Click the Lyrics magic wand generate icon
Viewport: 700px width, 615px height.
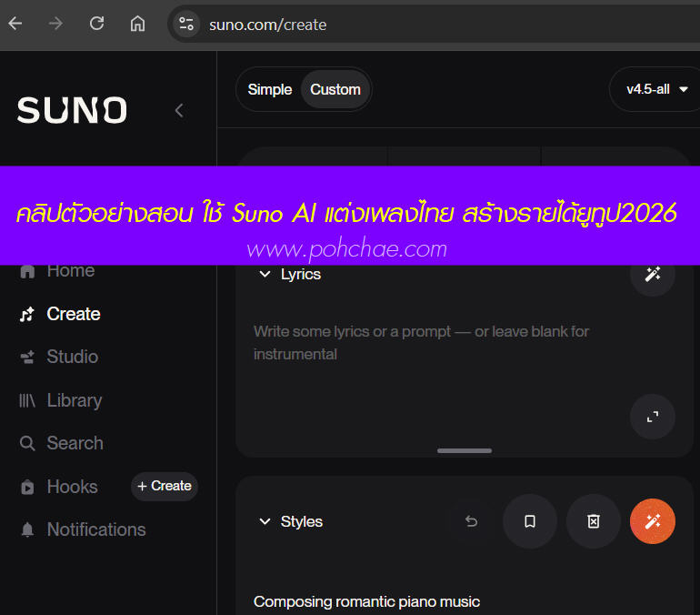point(652,275)
